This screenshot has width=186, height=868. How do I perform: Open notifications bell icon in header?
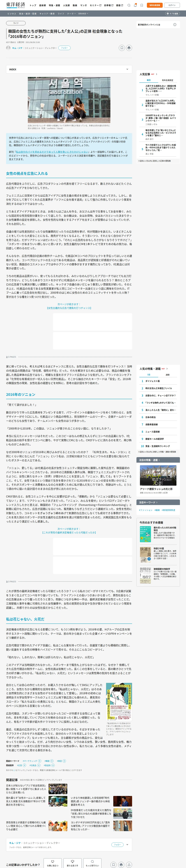point(135,5)
